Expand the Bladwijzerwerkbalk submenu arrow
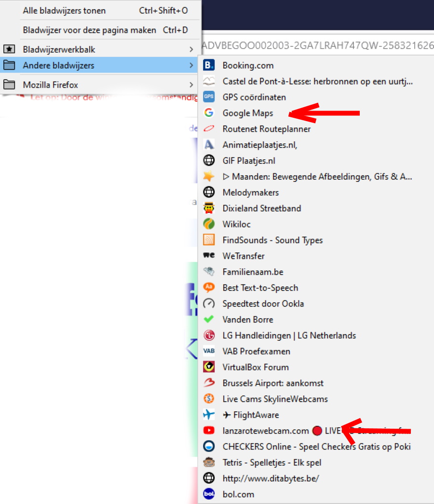 point(191,49)
